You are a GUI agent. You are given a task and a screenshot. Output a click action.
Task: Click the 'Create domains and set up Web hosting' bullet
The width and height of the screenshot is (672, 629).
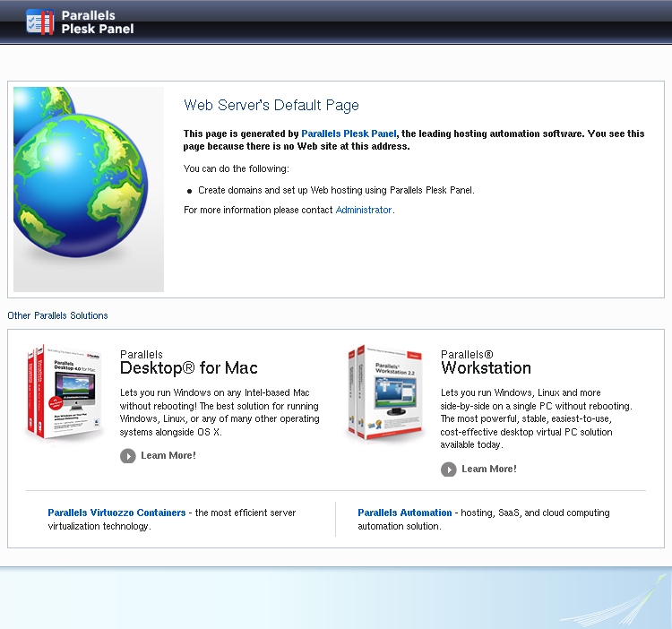click(x=336, y=190)
